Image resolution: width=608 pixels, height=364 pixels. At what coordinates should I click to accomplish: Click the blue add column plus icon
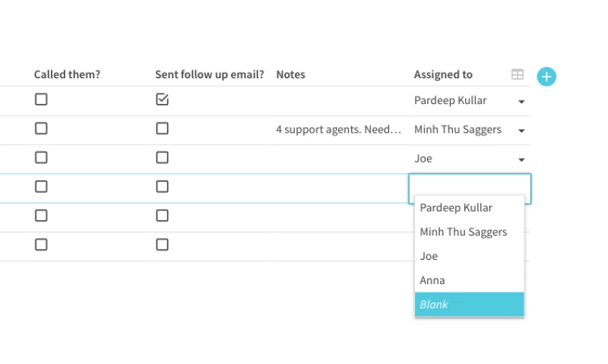tap(546, 76)
